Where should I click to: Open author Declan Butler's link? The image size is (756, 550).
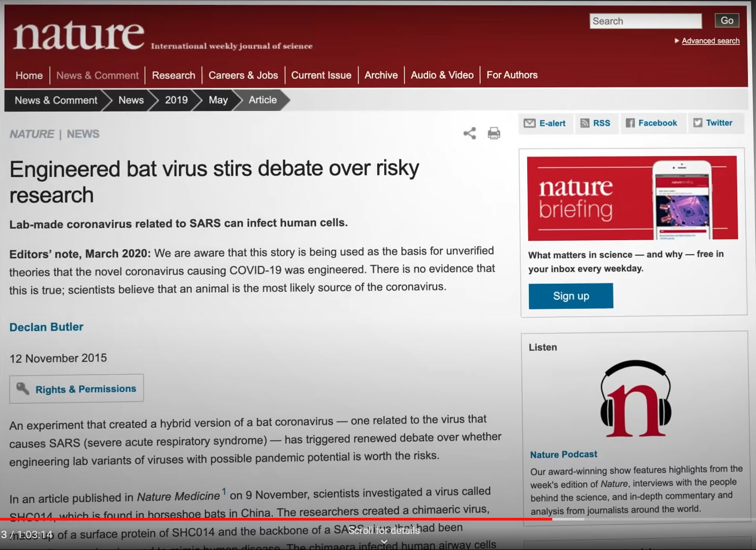(47, 327)
